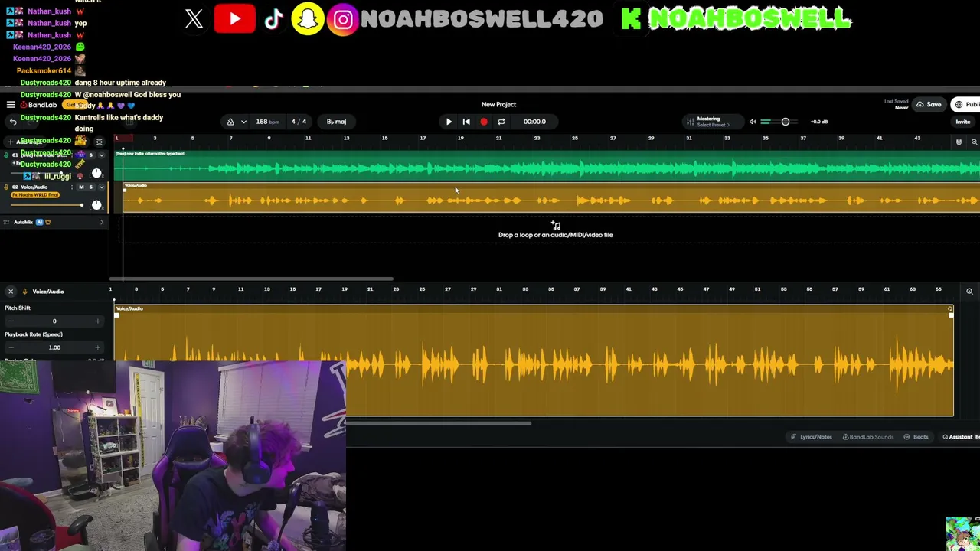Start playback with the play button
The height and width of the screenshot is (551, 980).
(449, 122)
